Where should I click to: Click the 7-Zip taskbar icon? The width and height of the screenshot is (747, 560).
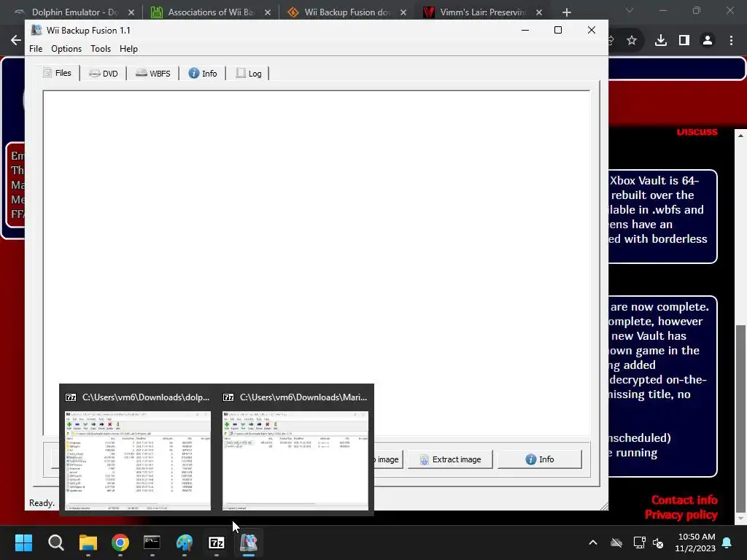coord(216,542)
